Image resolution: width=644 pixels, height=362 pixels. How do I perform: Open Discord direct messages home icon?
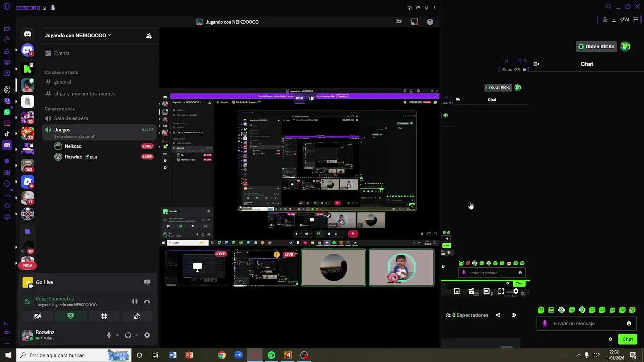point(27,34)
